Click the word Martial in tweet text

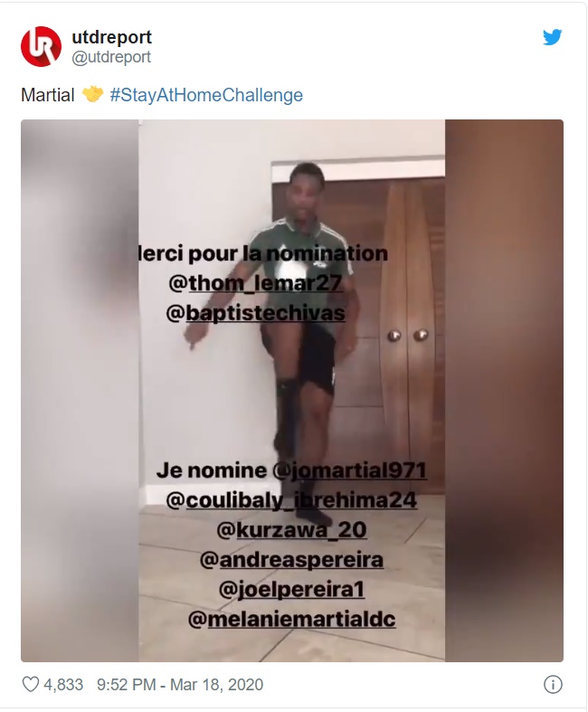tap(48, 95)
